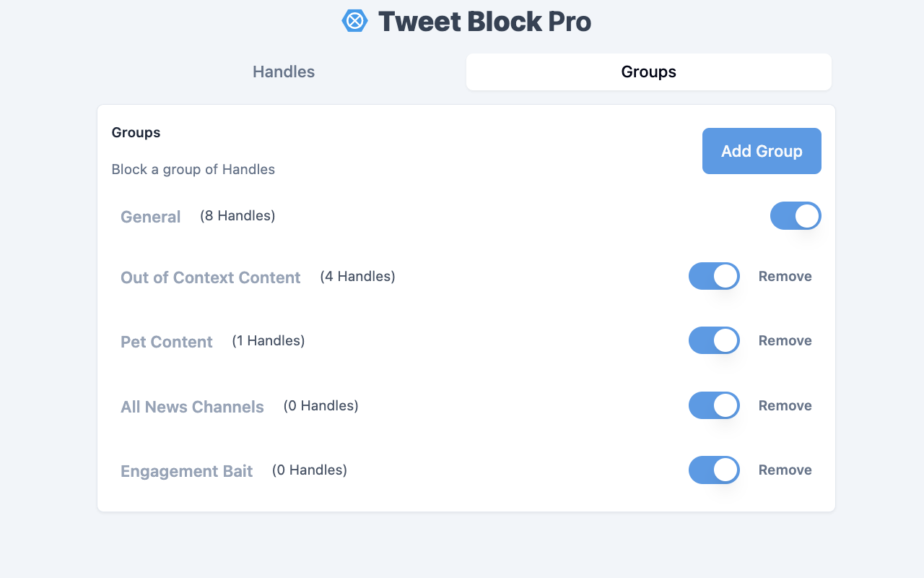
Task: Select the Groups tab
Action: point(648,72)
